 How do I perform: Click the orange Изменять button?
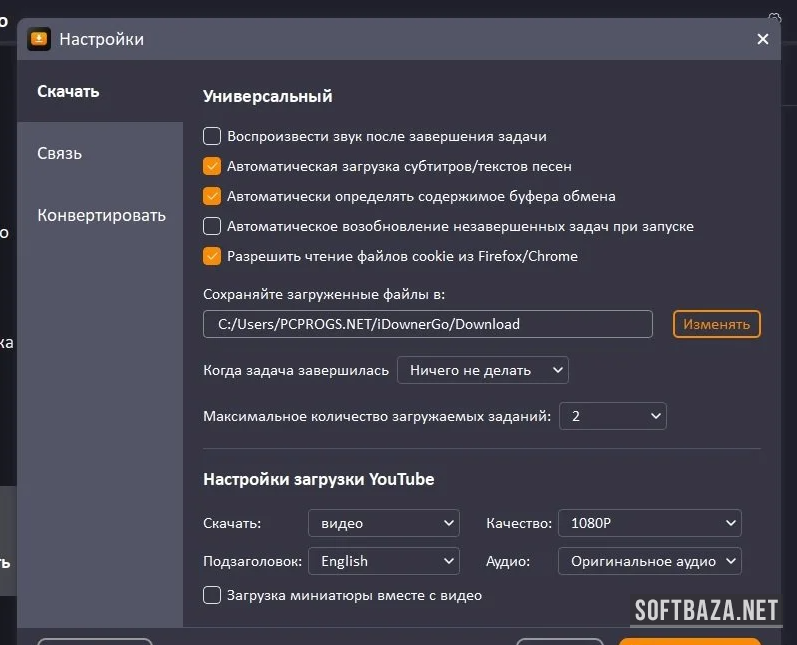pyautogui.click(x=717, y=324)
